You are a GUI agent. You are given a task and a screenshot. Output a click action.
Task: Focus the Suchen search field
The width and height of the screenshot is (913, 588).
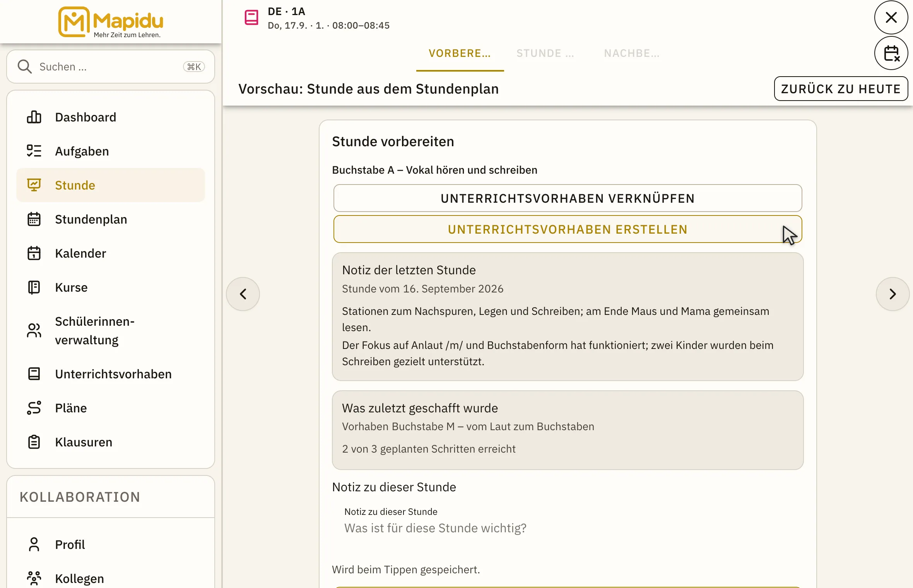(111, 67)
